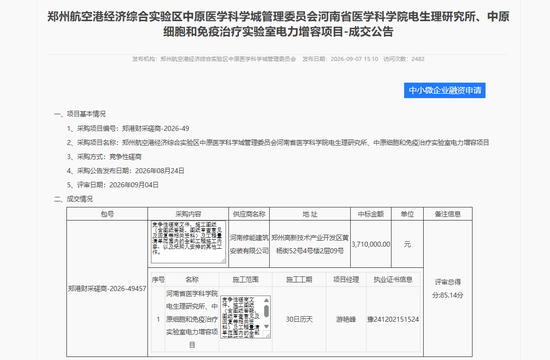Viewport: 550px width, 360px height.
Task: Click the 30日历天 cell
Action: (299, 319)
